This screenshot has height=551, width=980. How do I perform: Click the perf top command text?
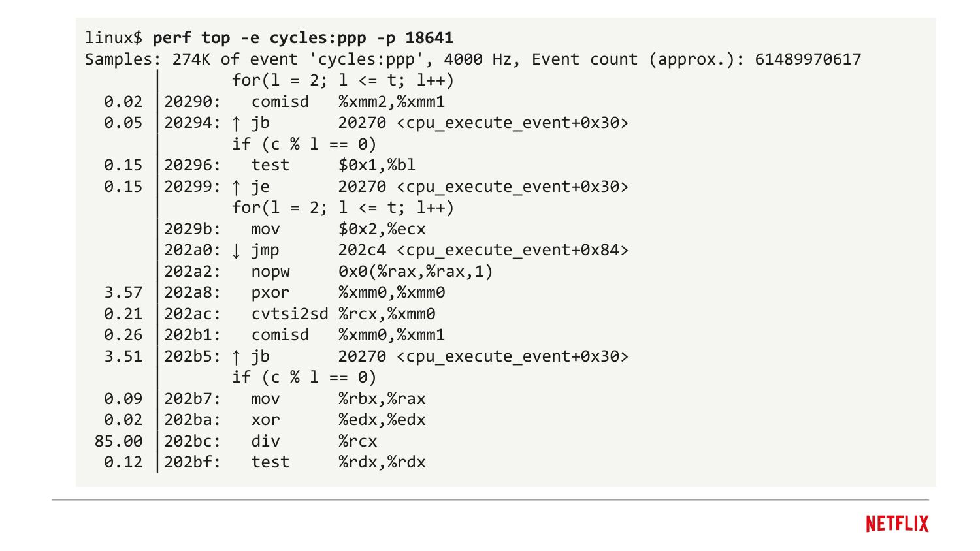pyautogui.click(x=302, y=38)
